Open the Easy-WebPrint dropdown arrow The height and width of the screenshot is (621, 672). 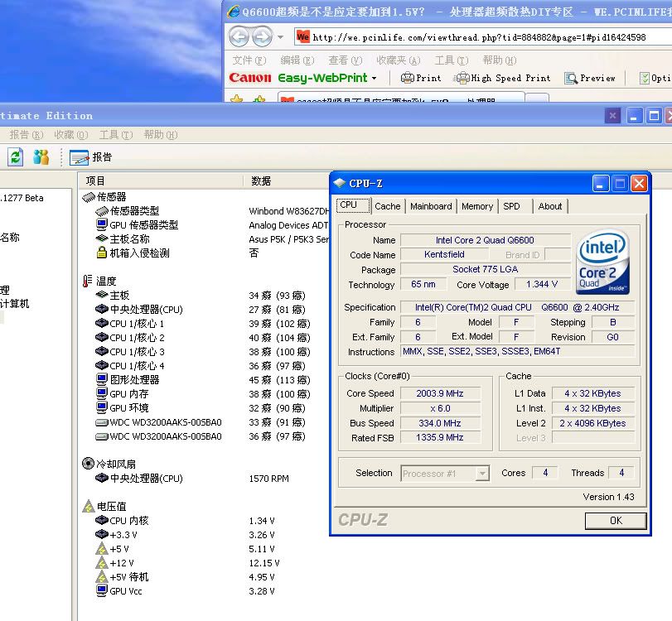pos(374,78)
